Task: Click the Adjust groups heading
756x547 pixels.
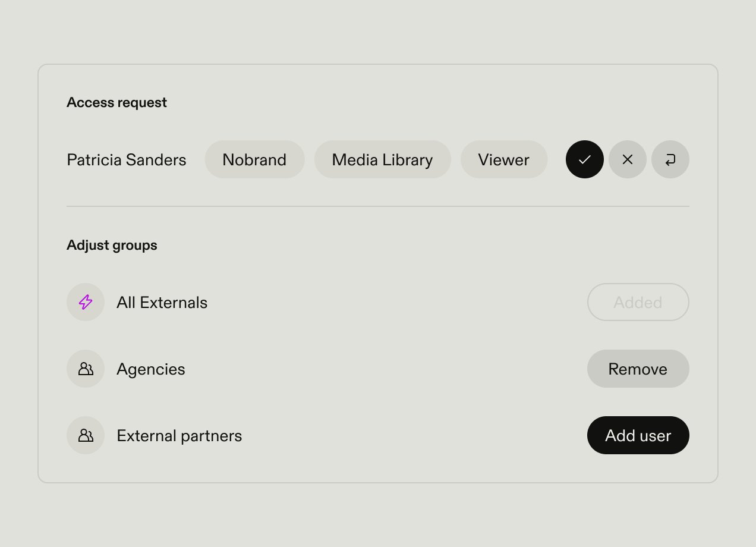Action: (112, 245)
